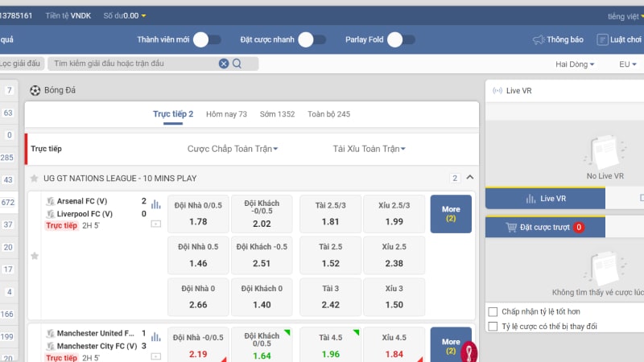
Task: Open Thông báo announcements megaphone
Action: (x=538, y=39)
